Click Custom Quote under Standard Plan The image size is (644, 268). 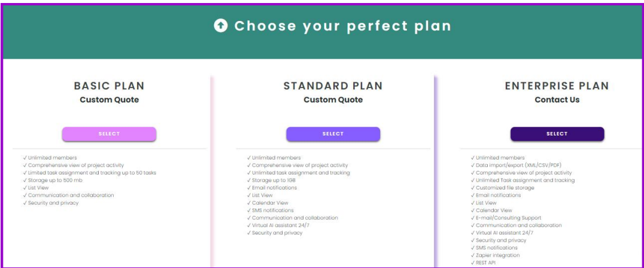(x=333, y=100)
